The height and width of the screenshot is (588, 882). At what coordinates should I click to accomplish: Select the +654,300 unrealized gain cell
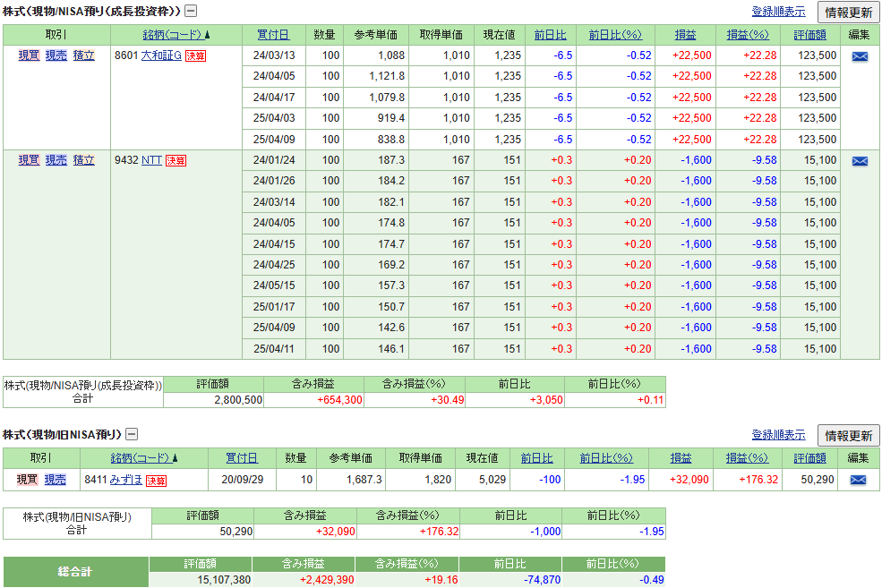coord(314,400)
